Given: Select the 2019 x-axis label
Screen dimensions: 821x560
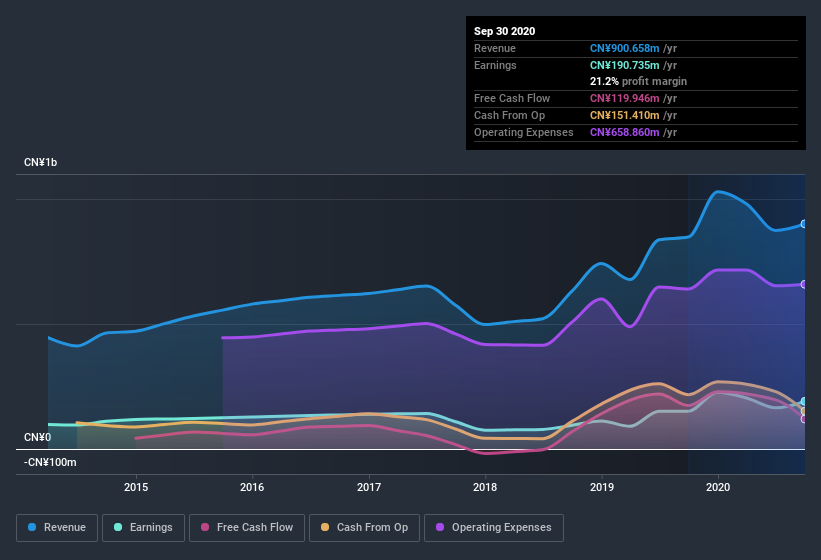Looking at the screenshot, I should tap(602, 487).
